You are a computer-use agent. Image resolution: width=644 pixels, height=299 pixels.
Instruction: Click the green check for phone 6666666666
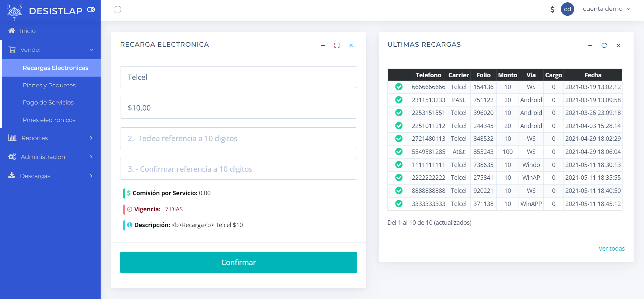pyautogui.click(x=398, y=87)
